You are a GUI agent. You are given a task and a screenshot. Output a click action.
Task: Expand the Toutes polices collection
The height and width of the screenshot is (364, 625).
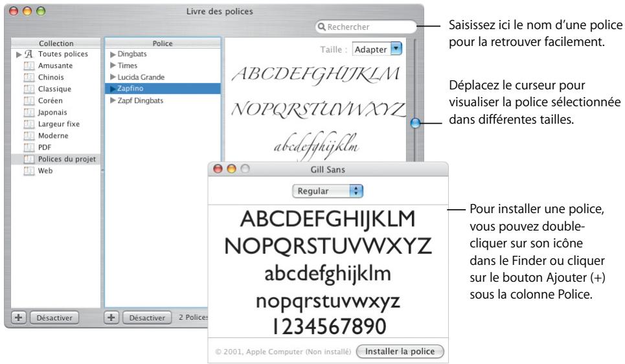(18, 54)
